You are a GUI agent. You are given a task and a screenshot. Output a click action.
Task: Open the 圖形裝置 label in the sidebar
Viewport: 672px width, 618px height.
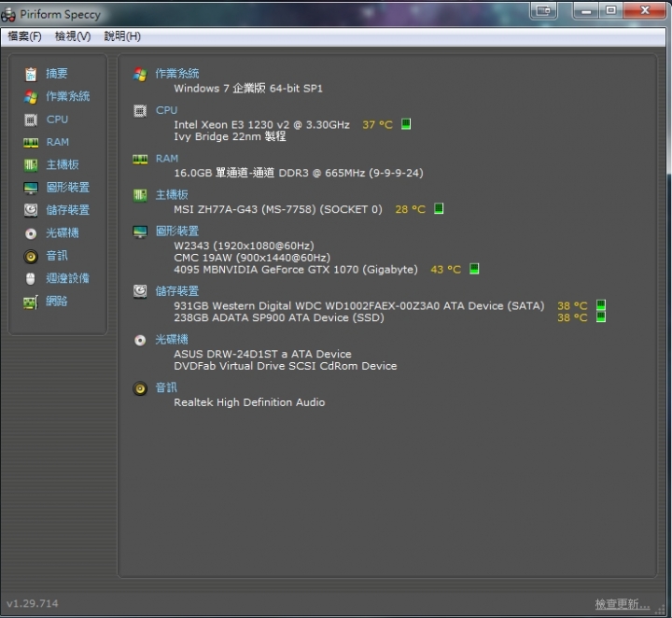click(x=68, y=188)
